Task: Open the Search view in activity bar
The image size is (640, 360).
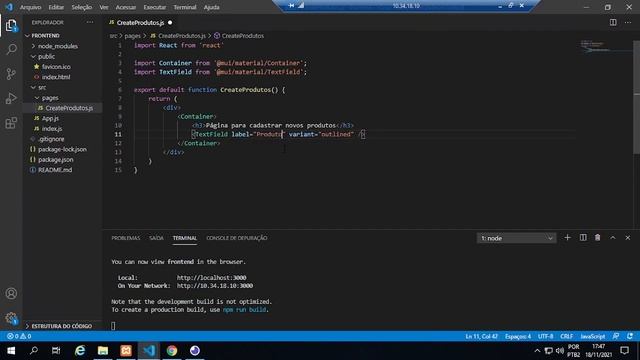Action: [11, 49]
